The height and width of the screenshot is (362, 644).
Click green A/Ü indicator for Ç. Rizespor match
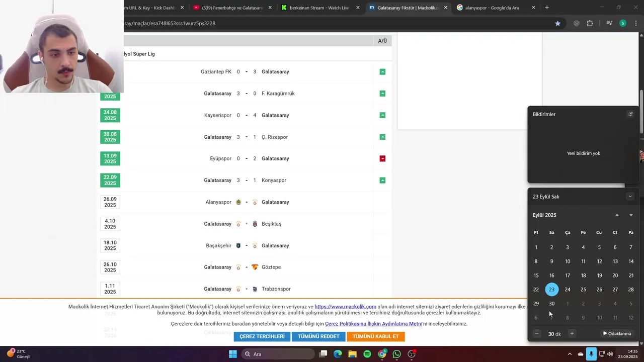pos(382,137)
